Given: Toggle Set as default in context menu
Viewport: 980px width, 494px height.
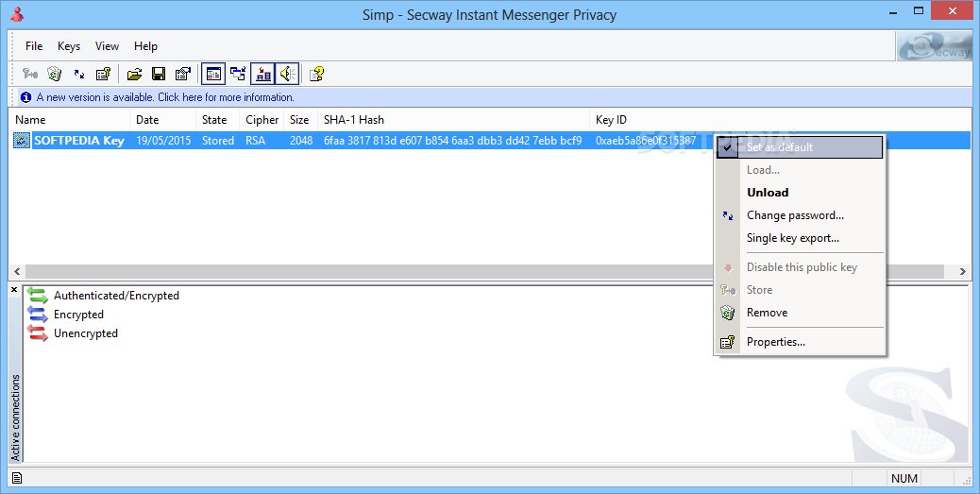Looking at the screenshot, I should click(x=800, y=147).
